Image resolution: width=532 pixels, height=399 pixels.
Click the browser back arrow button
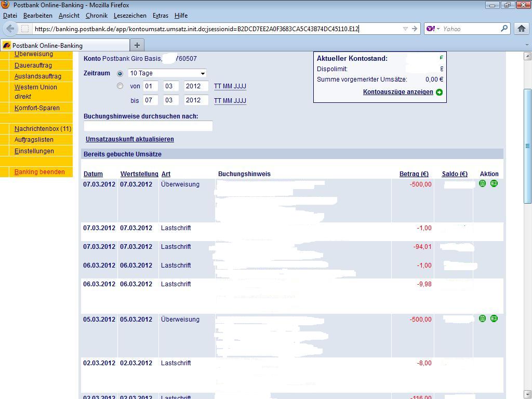coord(10,29)
